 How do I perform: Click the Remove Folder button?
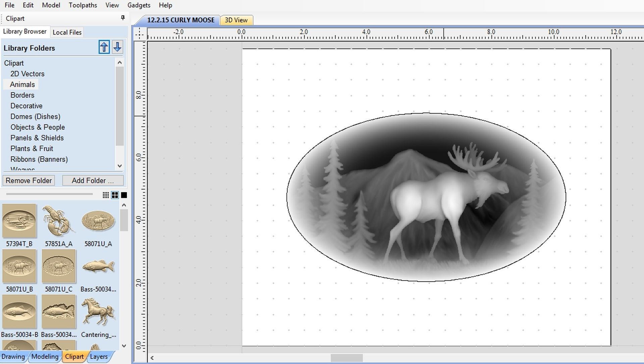tap(29, 180)
